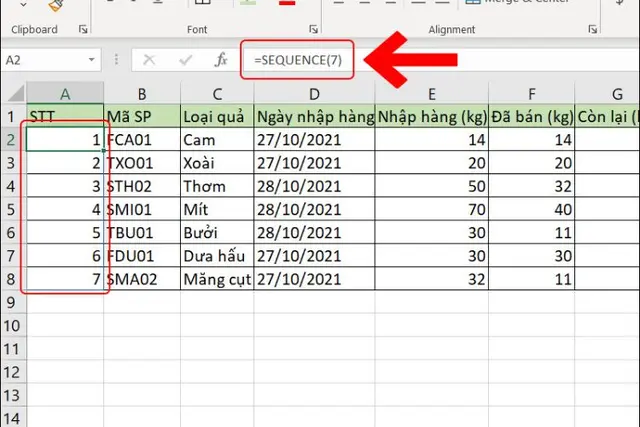The height and width of the screenshot is (427, 640).
Task: Open Insert Function via fx icon
Action: coord(221,60)
